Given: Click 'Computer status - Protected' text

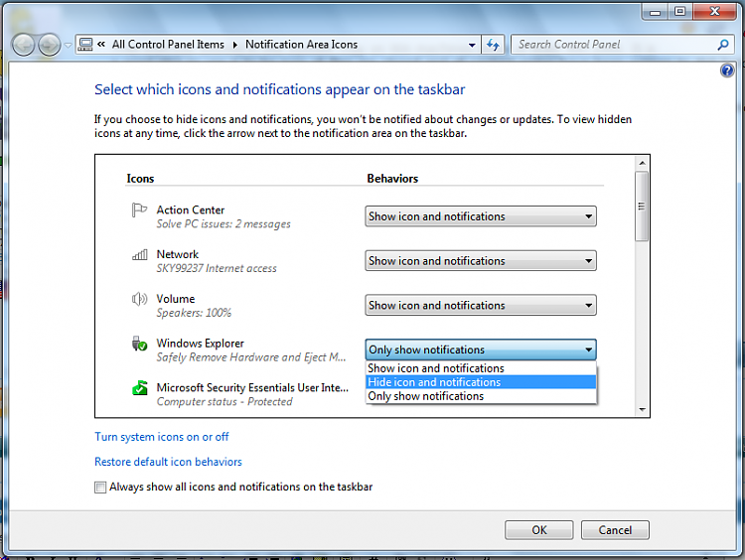Looking at the screenshot, I should pos(224,402).
